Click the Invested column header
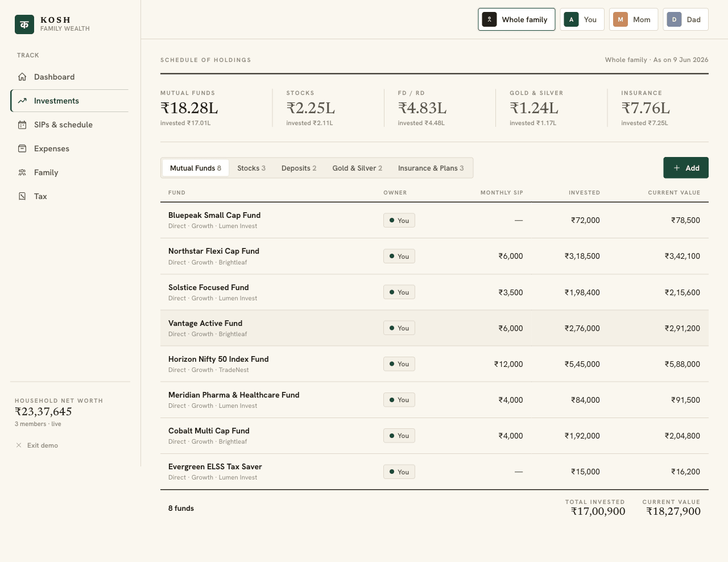This screenshot has width=728, height=562. [x=584, y=193]
